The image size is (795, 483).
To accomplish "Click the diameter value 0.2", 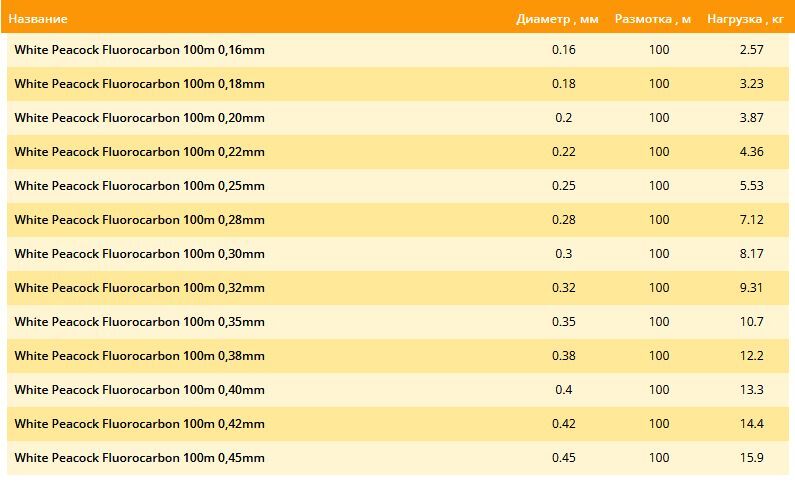I will point(564,118).
